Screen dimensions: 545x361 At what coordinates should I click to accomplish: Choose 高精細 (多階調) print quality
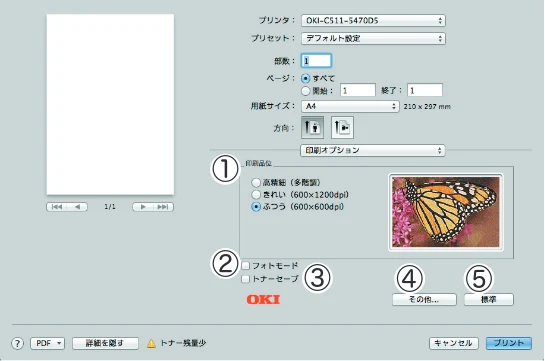tap(256, 182)
